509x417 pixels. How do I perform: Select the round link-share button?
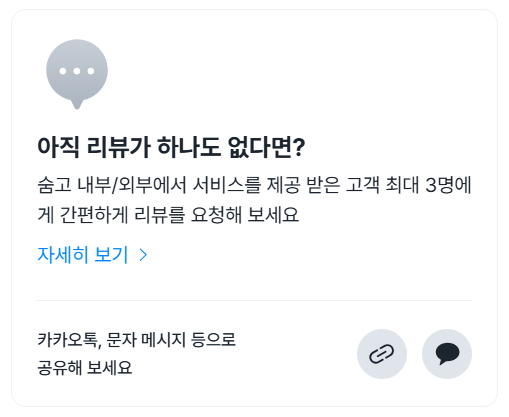382,354
